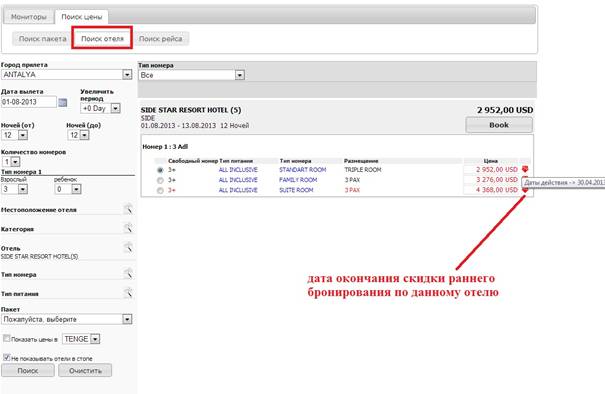The image size is (605, 394).
Task: Switch to the Мониторы tab
Action: point(29,17)
